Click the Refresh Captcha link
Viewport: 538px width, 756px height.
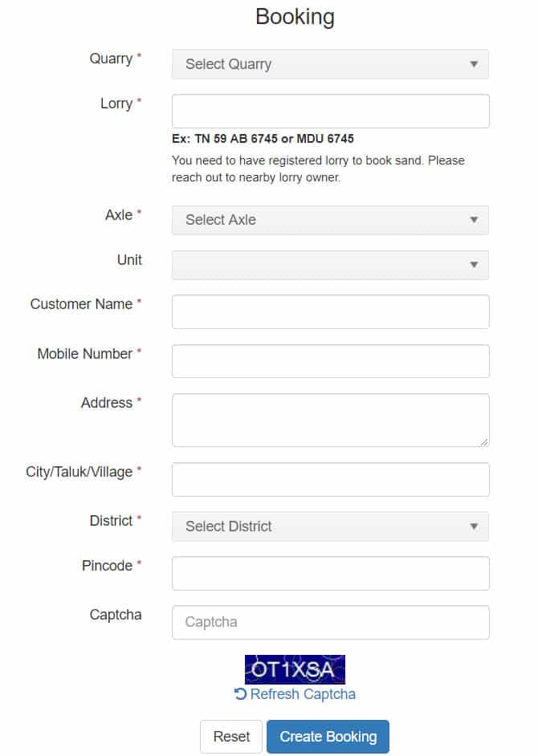303,694
